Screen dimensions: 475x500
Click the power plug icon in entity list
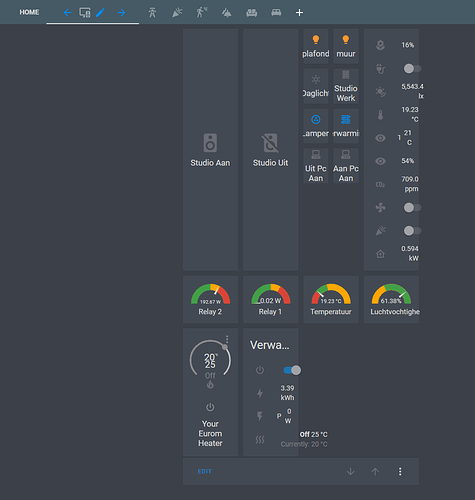click(380, 69)
